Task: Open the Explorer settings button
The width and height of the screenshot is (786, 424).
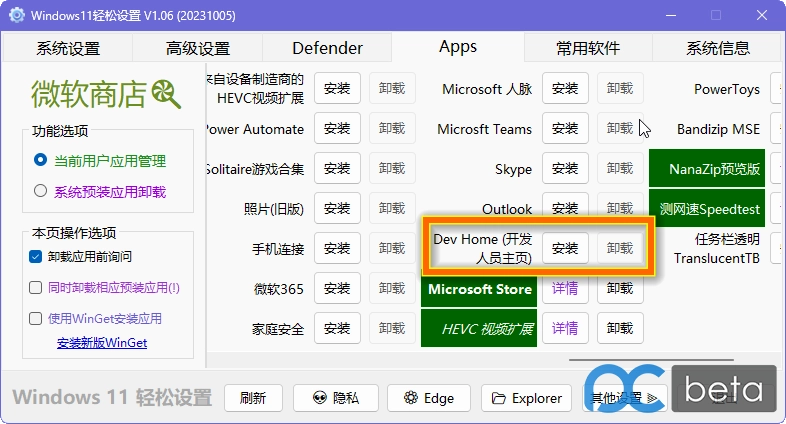Action: click(526, 398)
